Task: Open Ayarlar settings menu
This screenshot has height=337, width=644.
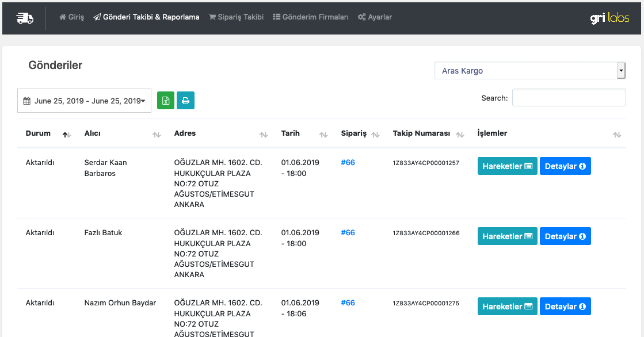Action: 375,17
